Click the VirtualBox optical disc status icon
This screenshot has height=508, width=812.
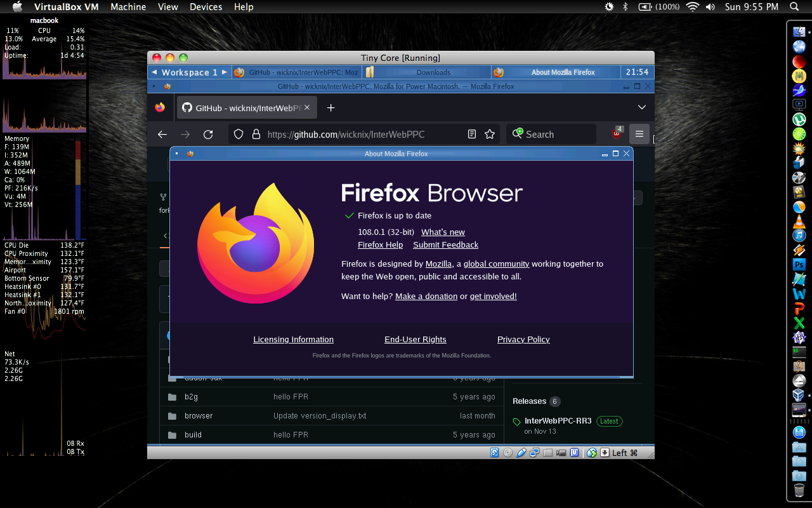(507, 453)
